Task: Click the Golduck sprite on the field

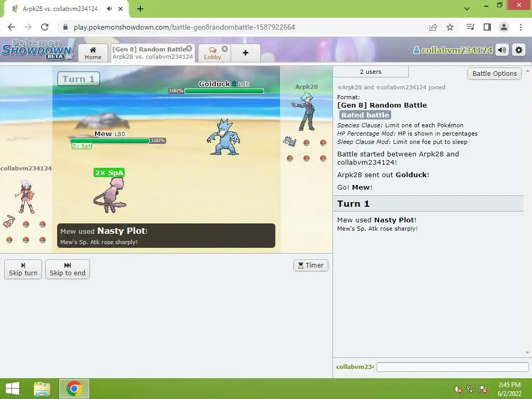Action: [x=223, y=137]
